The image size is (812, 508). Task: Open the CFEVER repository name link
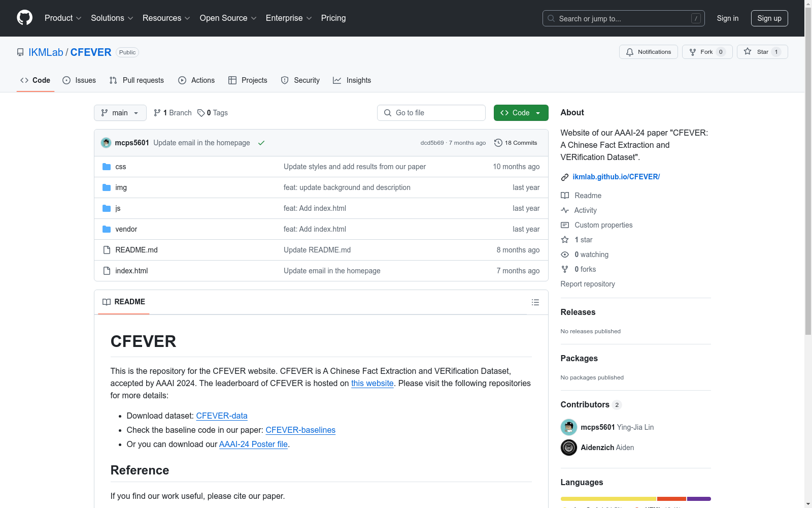click(x=91, y=52)
